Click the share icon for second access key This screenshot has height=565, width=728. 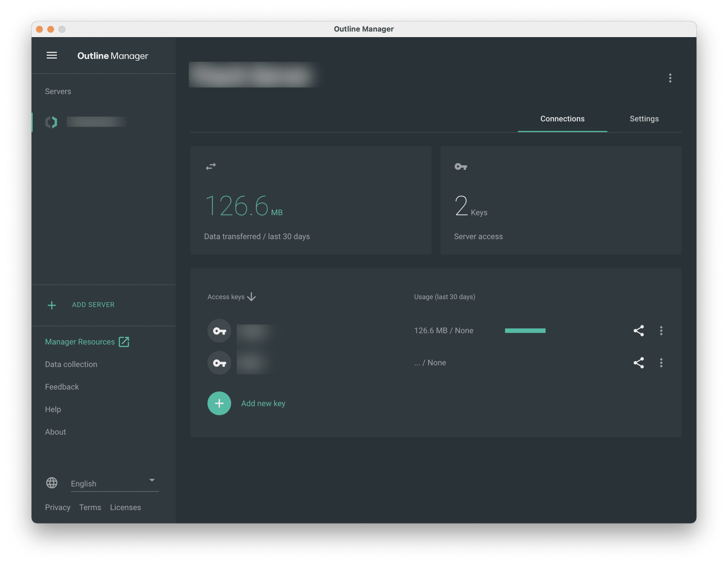[x=638, y=362]
